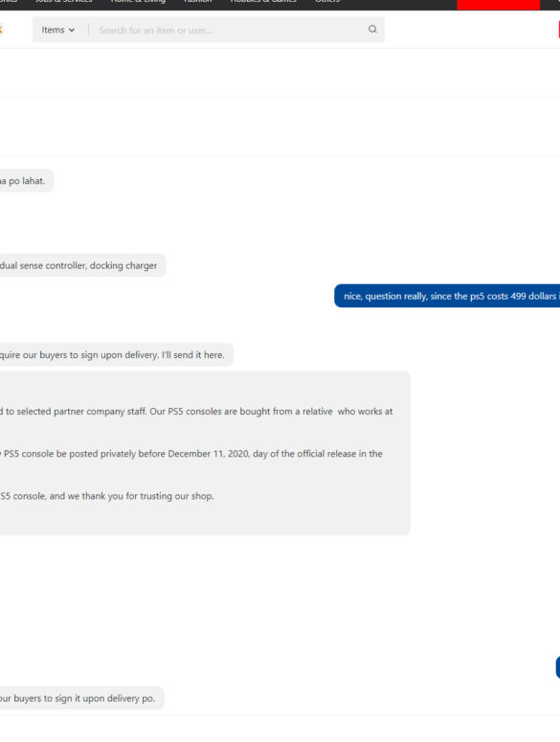Open the Hobbies & Games category menu

pos(263,2)
